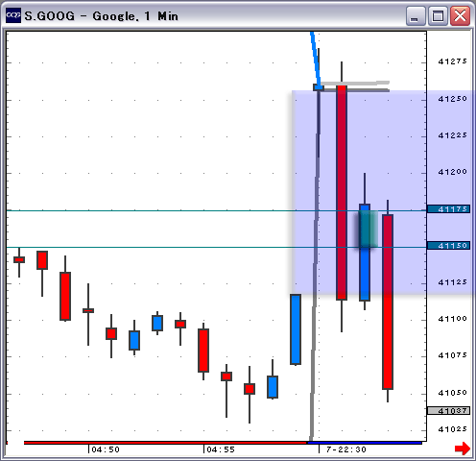
Task: Click the 04:55 time axis label
Action: coord(221,449)
